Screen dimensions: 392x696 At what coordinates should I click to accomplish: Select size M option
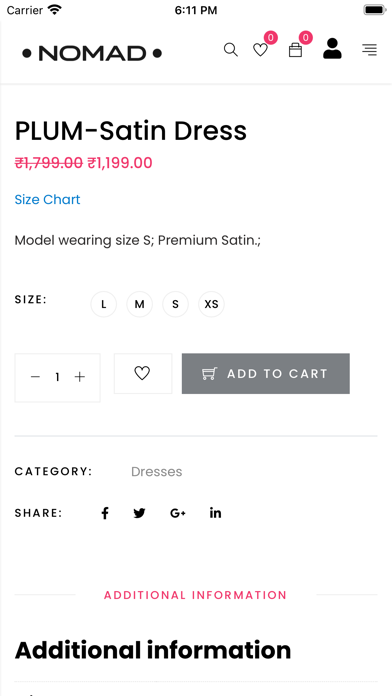pyautogui.click(x=139, y=304)
